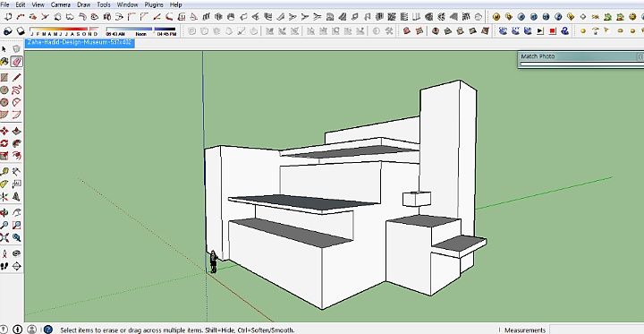Select the Look Around eye tool
The width and height of the screenshot is (644, 334).
(16, 253)
